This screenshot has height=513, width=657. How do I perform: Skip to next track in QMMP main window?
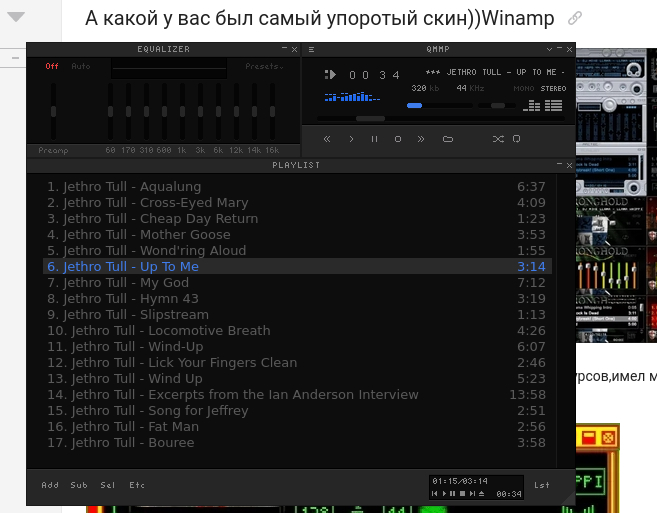point(421,139)
